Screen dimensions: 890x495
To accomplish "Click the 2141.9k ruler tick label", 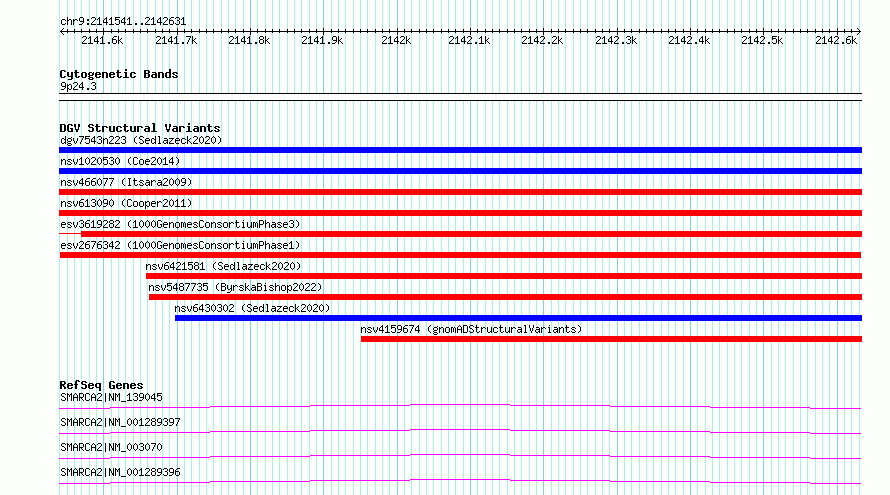I will 322,40.
